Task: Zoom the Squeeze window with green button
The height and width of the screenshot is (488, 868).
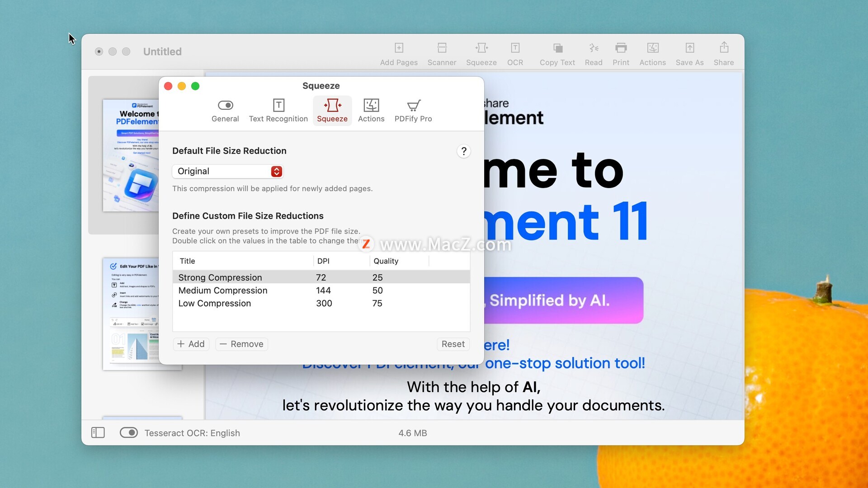Action: click(195, 86)
